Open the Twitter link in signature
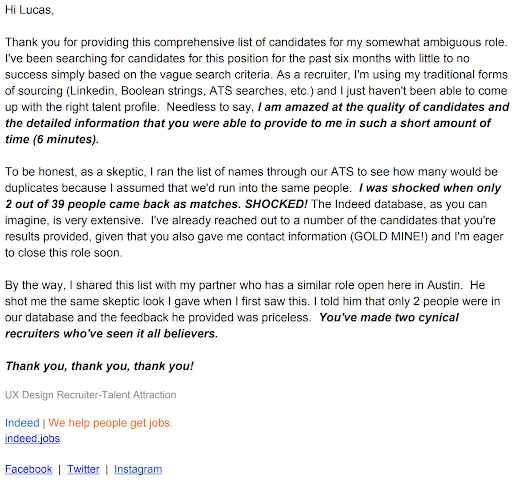This screenshot has height=493, width=512. pos(83,469)
